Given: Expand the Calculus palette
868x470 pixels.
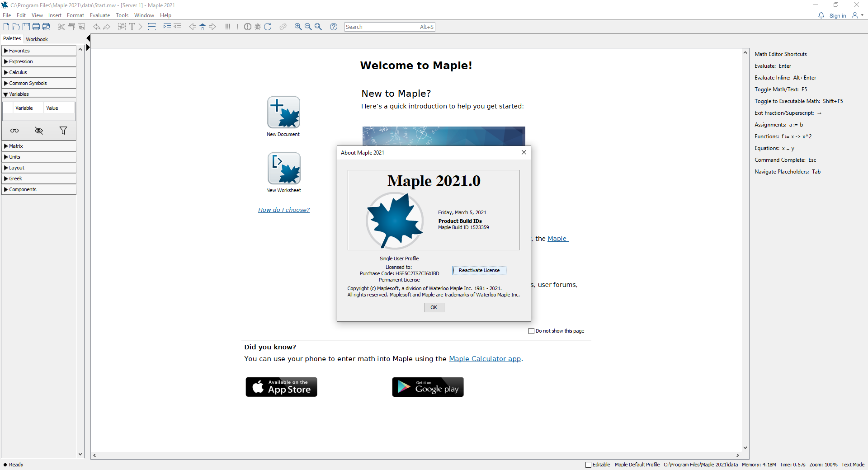Looking at the screenshot, I should [x=39, y=72].
